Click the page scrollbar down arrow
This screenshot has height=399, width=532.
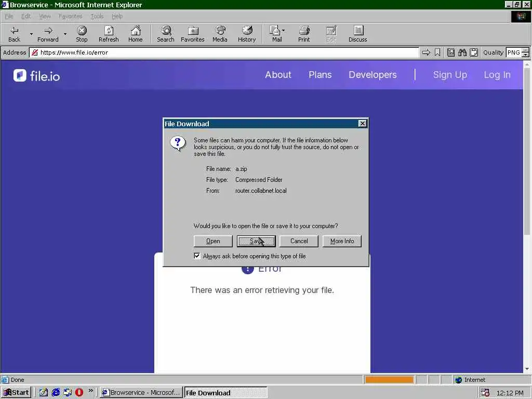[527, 368]
